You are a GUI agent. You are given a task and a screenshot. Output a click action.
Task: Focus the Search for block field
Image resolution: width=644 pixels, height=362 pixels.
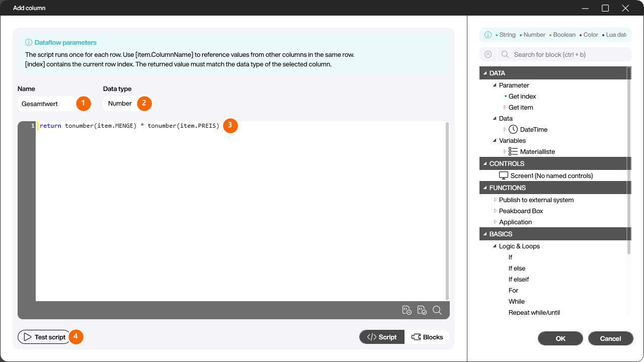[x=565, y=54]
